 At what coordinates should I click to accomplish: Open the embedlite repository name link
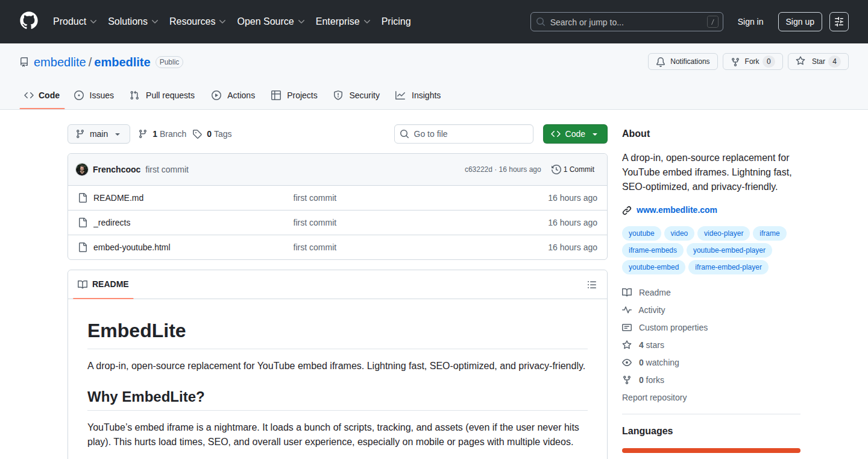122,62
